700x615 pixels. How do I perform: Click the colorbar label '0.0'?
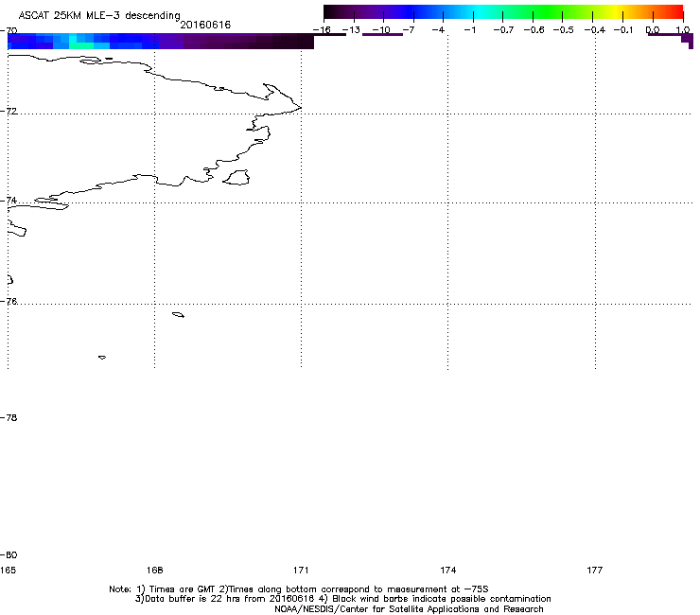[x=653, y=30]
